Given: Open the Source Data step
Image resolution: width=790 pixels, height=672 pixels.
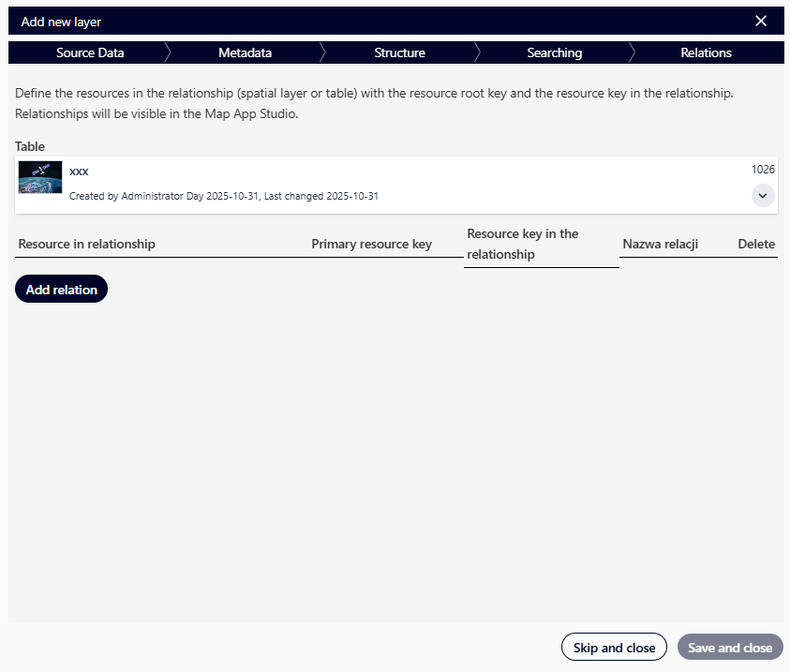Looking at the screenshot, I should click(90, 52).
